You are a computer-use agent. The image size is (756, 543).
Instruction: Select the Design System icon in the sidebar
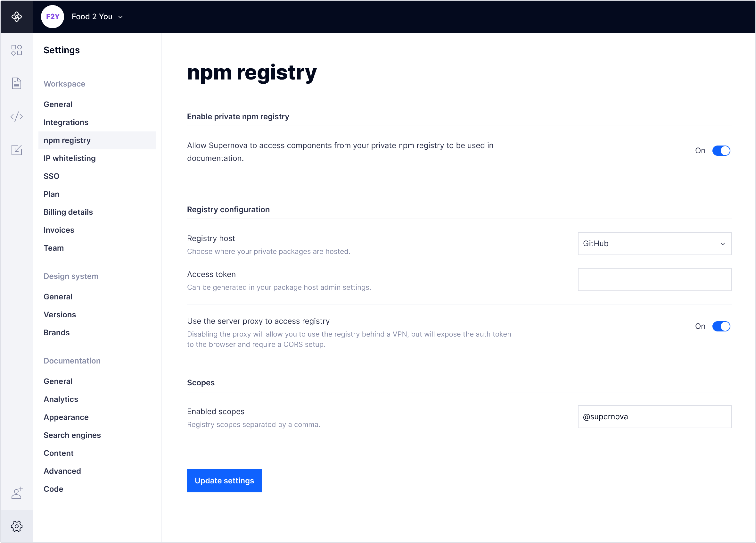(x=17, y=50)
